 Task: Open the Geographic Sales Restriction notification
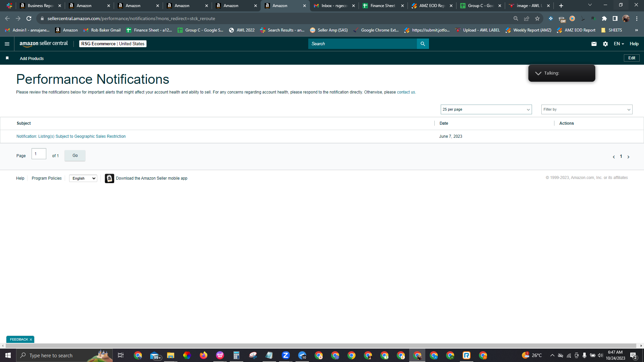71,136
